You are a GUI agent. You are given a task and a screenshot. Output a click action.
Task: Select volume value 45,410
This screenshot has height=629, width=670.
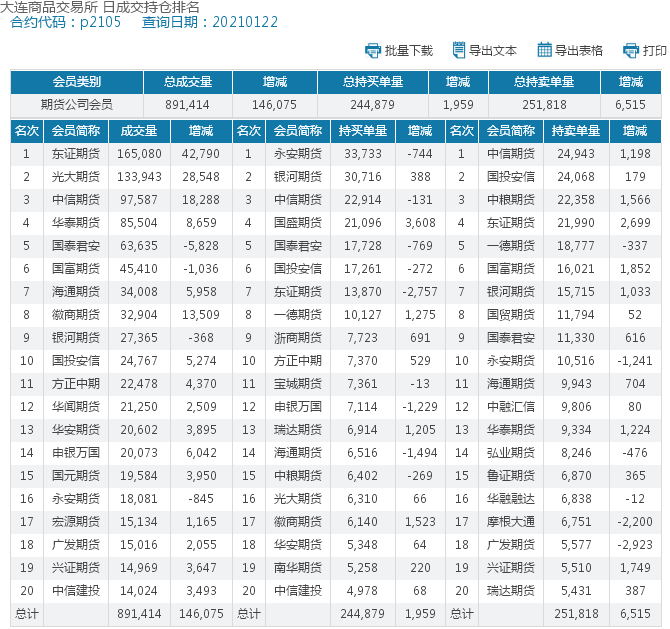click(139, 269)
